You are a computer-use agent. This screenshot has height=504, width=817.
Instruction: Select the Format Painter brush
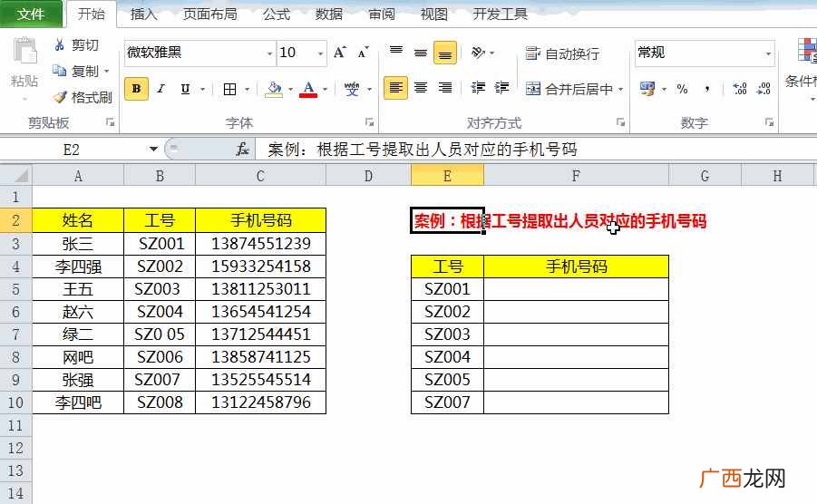(x=60, y=96)
